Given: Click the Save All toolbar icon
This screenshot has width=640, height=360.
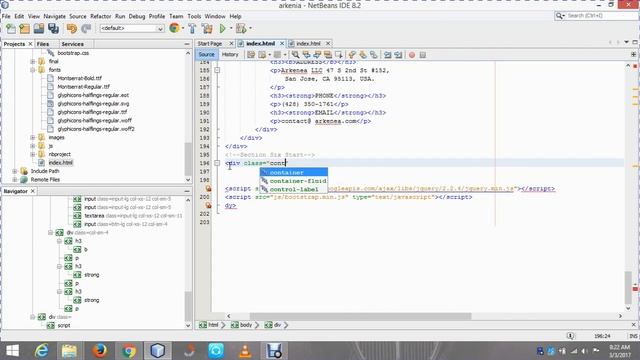Looking at the screenshot, I should (53, 28).
